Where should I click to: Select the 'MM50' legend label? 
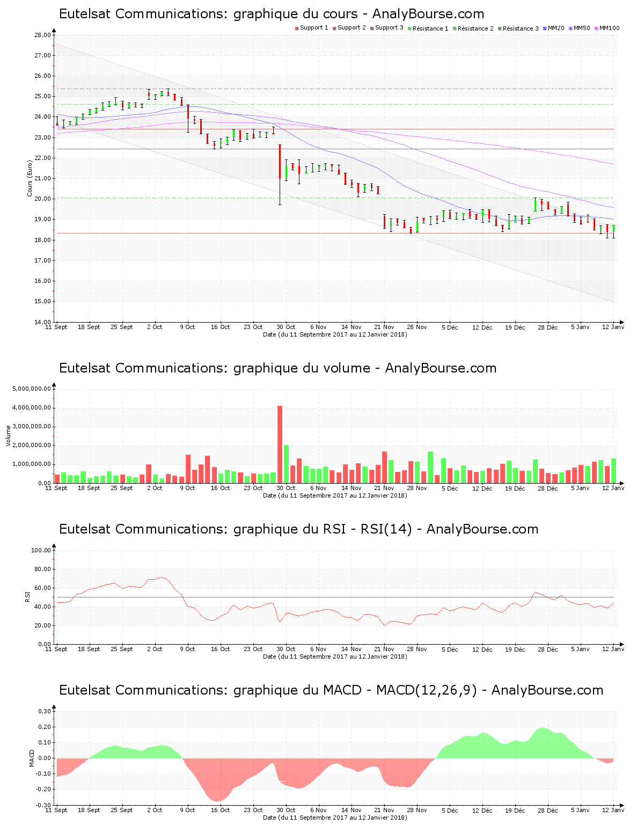(x=582, y=28)
